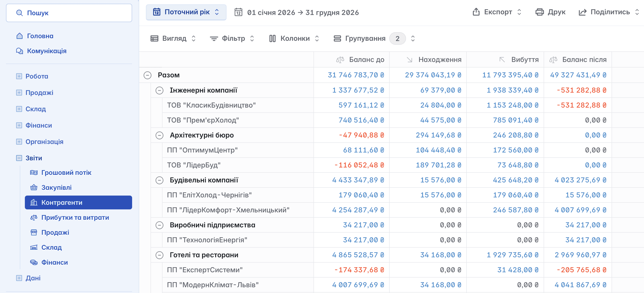Image resolution: width=644 pixels, height=293 pixels.
Task: Open Закупівлі report basket icon
Action: click(x=34, y=188)
